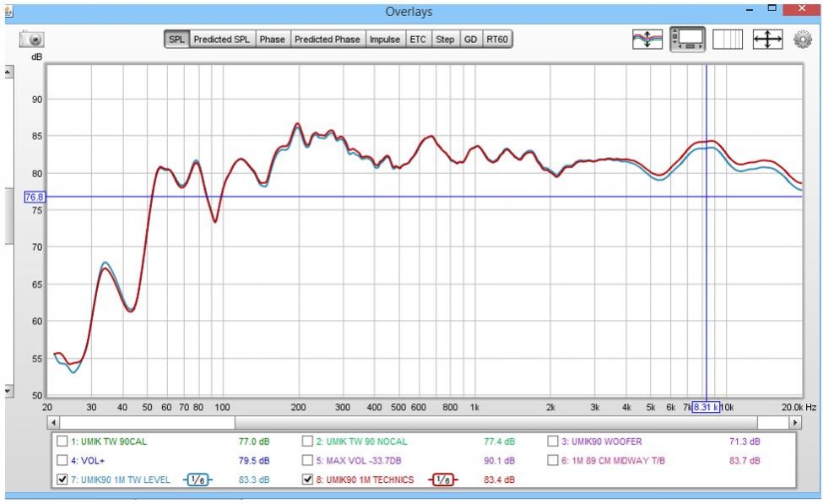Click the 83.4 dB value for trace 8
This screenshot has height=504, width=823.
499,480
